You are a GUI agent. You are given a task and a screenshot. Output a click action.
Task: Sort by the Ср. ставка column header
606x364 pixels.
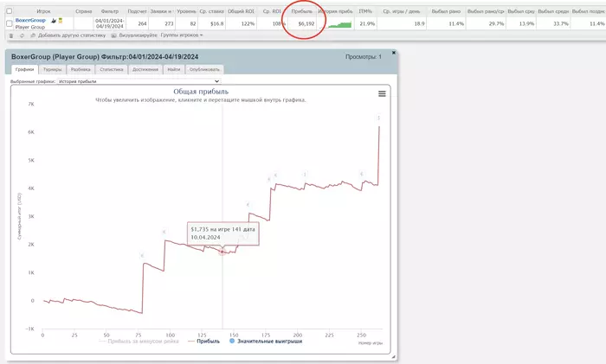(211, 11)
